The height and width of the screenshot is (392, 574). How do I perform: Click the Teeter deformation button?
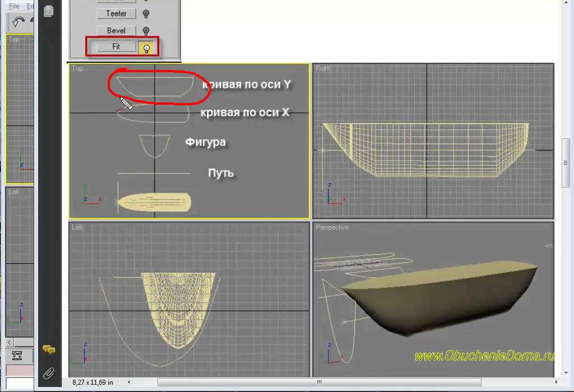coord(116,13)
